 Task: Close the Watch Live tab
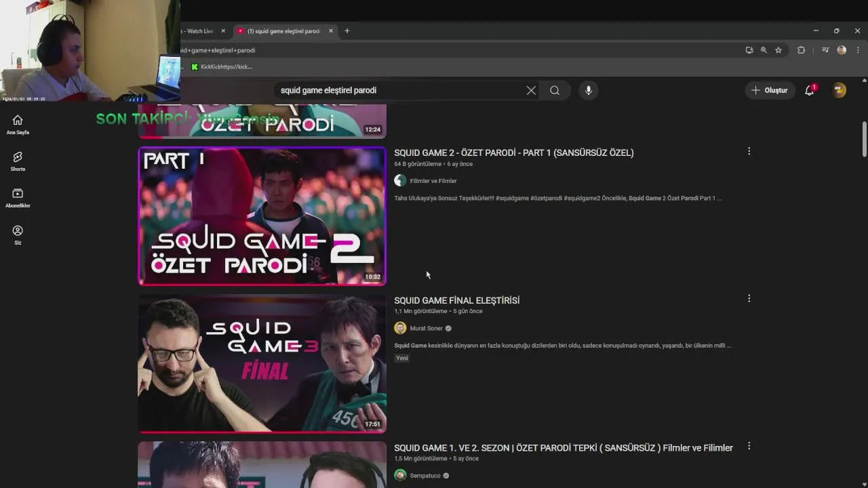point(223,30)
